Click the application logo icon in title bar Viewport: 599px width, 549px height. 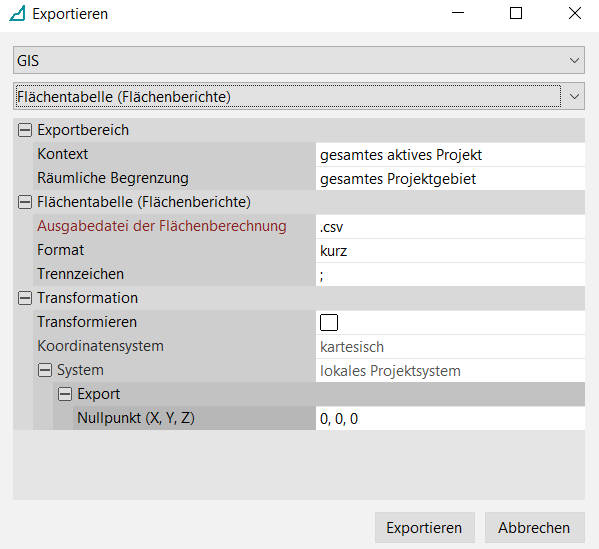point(17,13)
